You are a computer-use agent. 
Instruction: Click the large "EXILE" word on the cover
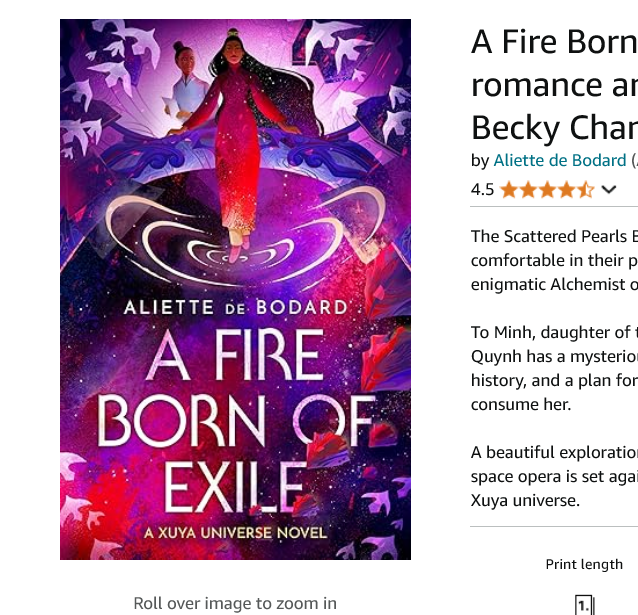pyautogui.click(x=235, y=487)
